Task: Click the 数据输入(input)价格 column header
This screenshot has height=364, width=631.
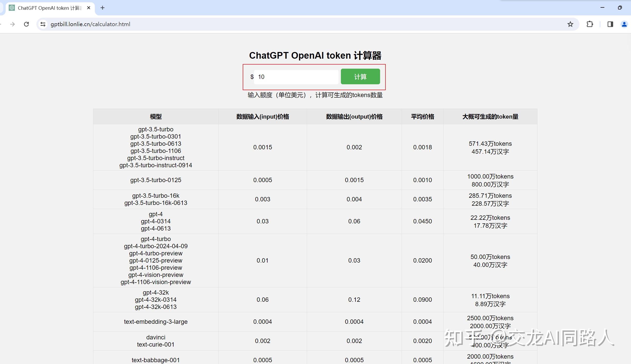Action: (x=263, y=117)
